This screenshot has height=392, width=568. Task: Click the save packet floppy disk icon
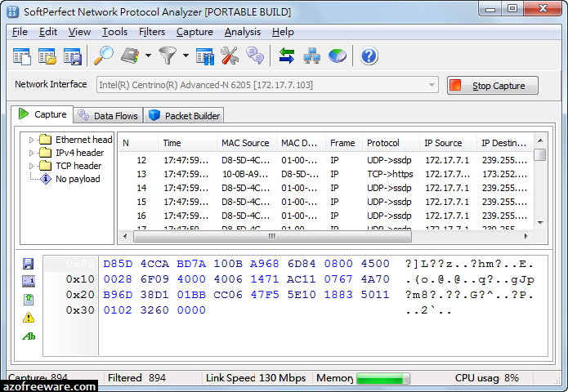coord(29,264)
